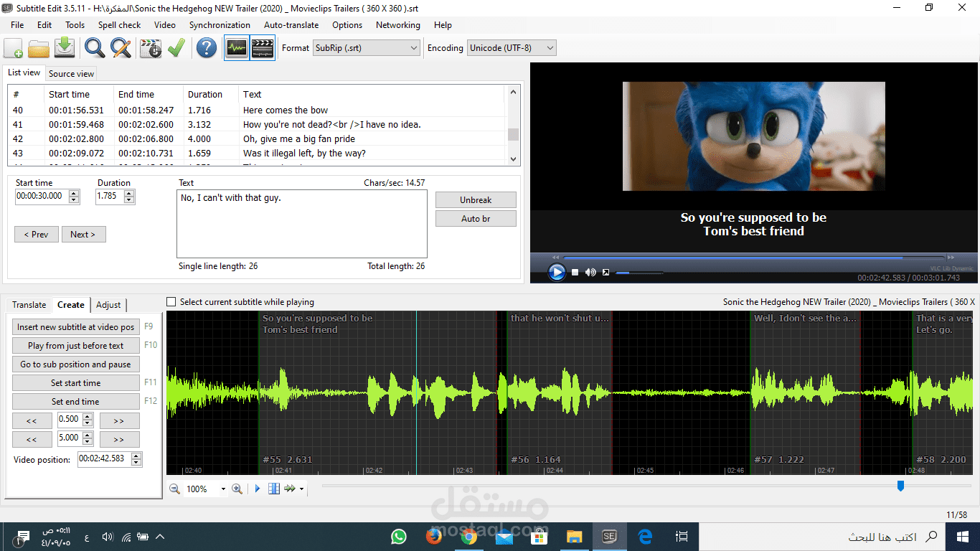Open Firefox from the taskbar
Viewport: 980px width, 551px height.
pyautogui.click(x=433, y=537)
